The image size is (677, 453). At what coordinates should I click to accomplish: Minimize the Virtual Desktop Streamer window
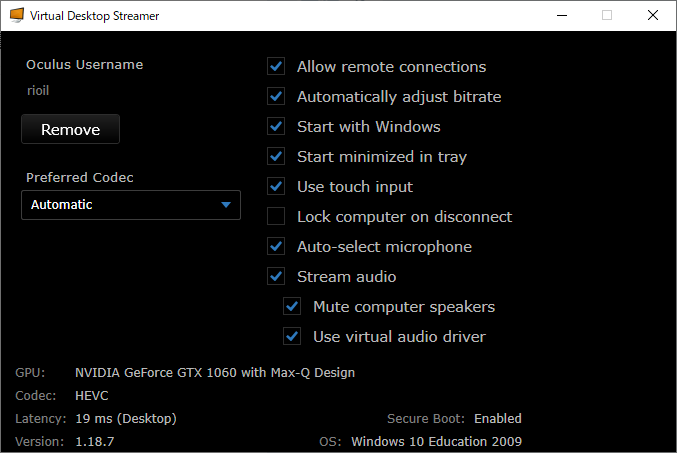pos(562,16)
